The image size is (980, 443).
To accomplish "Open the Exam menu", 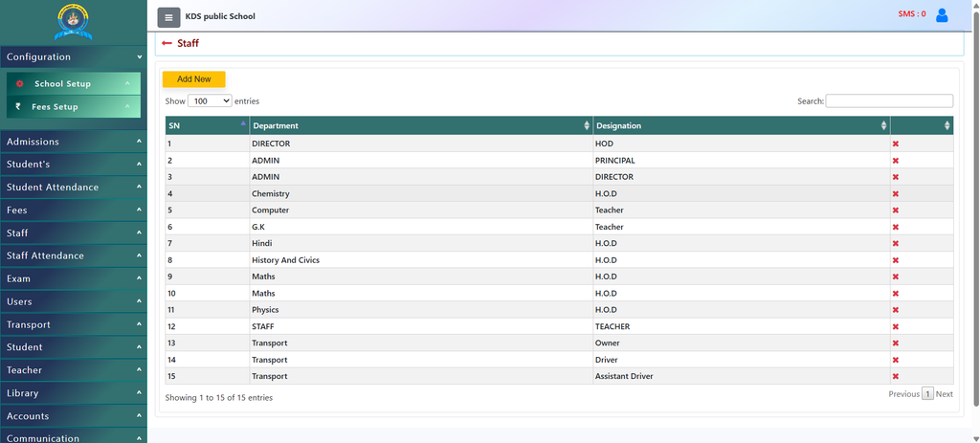I will tap(73, 278).
